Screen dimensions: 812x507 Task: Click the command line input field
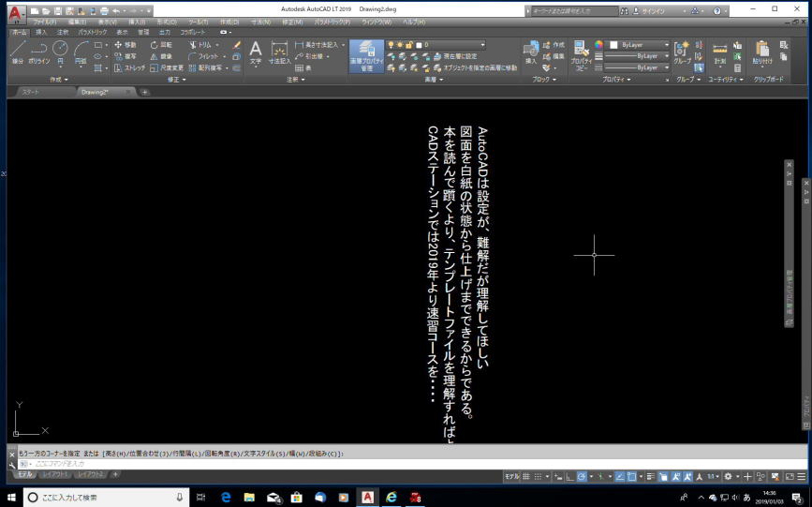click(414, 464)
